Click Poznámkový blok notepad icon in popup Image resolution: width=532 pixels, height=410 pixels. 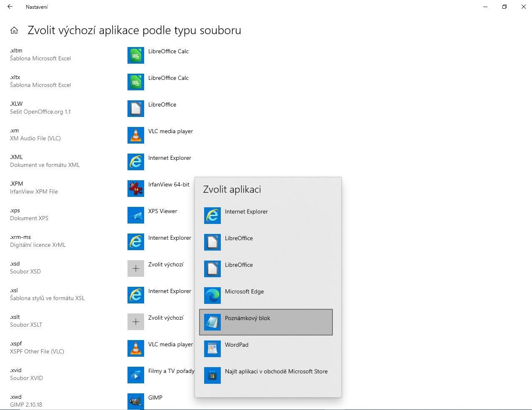[x=212, y=322]
